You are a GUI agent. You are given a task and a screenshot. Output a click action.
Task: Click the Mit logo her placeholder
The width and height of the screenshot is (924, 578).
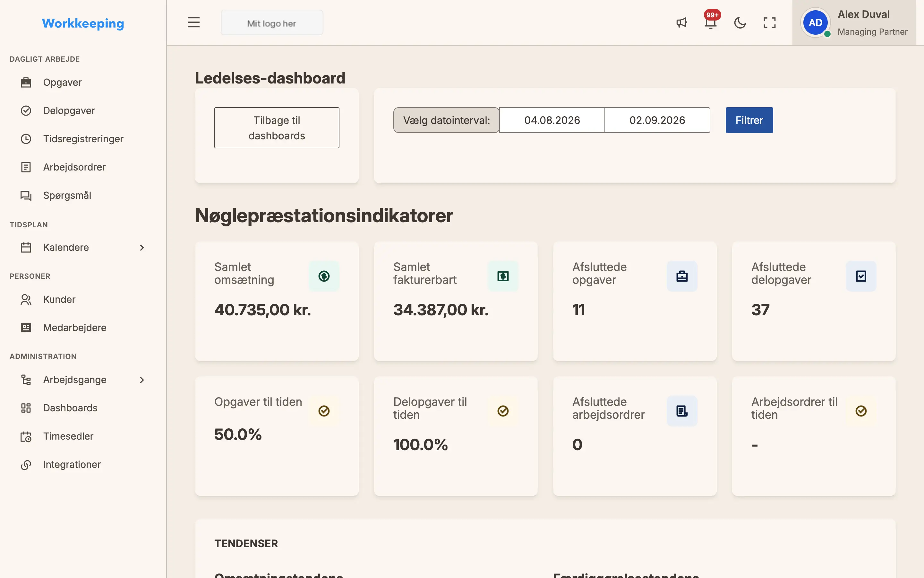pos(272,22)
